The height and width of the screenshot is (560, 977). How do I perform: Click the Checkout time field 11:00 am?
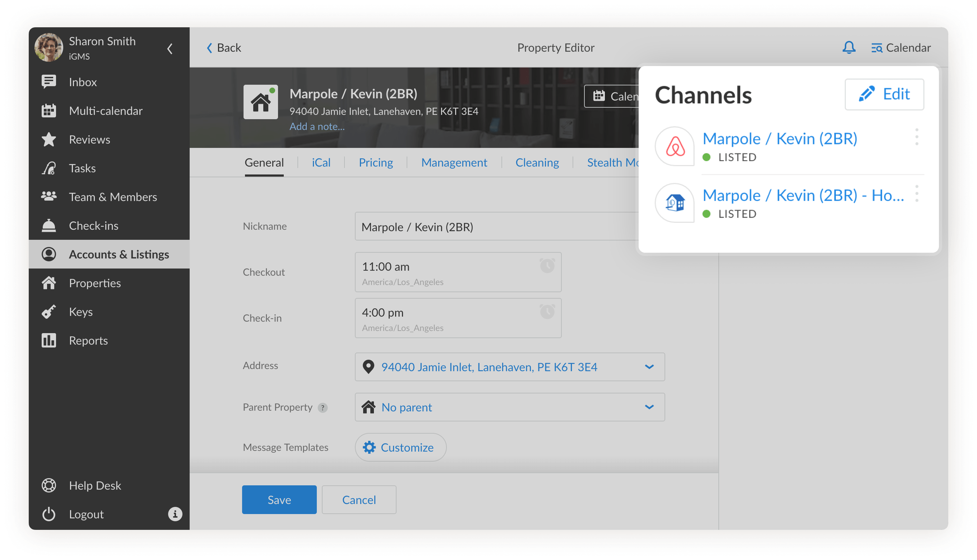tap(458, 272)
